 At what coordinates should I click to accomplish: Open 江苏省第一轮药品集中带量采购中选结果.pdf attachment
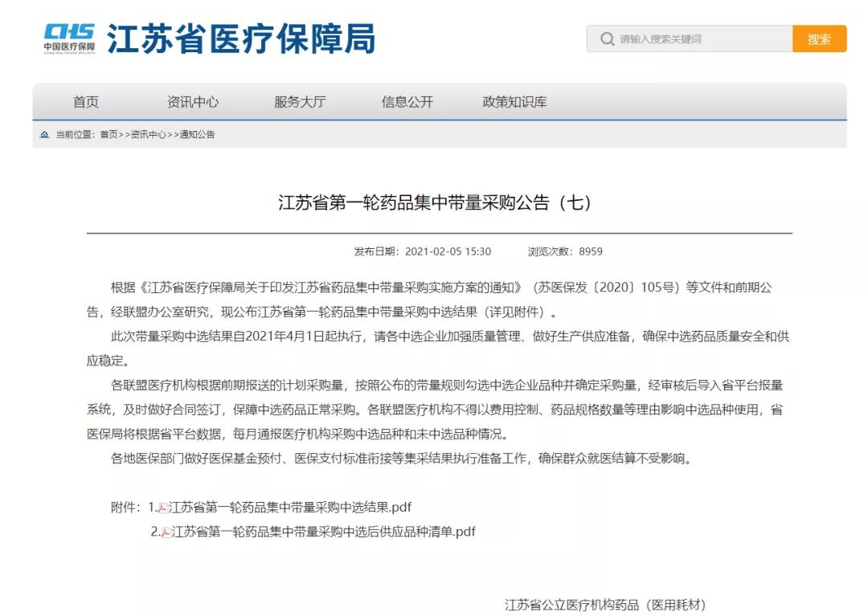(290, 507)
